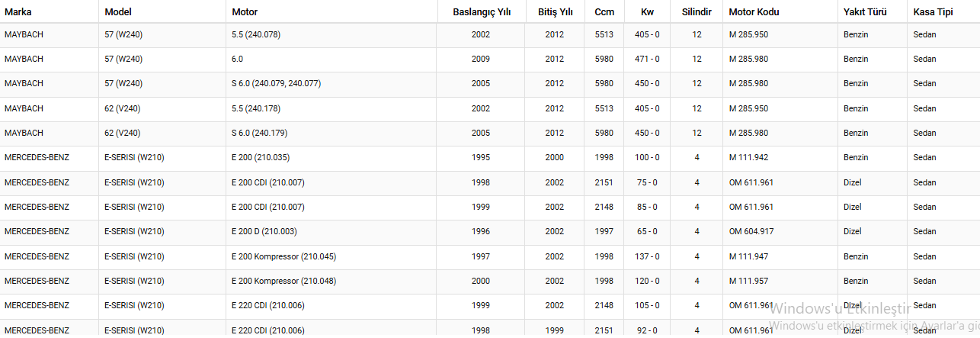Sort by Yakıt Türü column header

(863, 12)
